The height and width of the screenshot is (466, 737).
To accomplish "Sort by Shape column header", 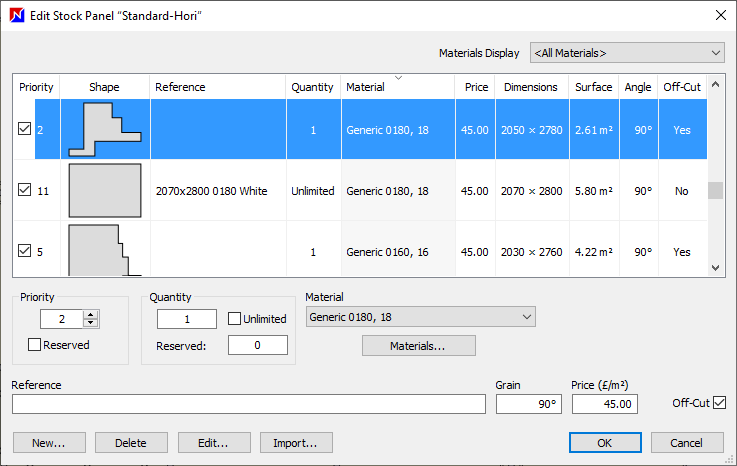I will click(x=104, y=87).
